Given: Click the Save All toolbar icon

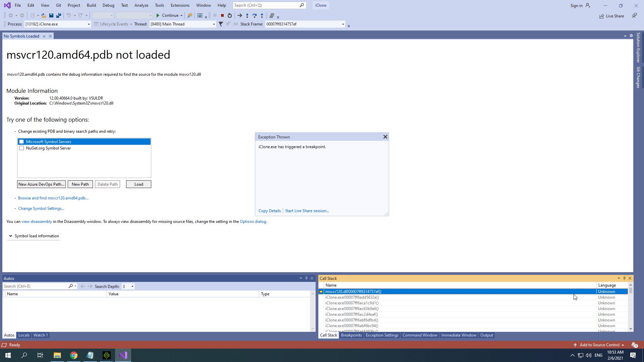Looking at the screenshot, I should [59, 15].
